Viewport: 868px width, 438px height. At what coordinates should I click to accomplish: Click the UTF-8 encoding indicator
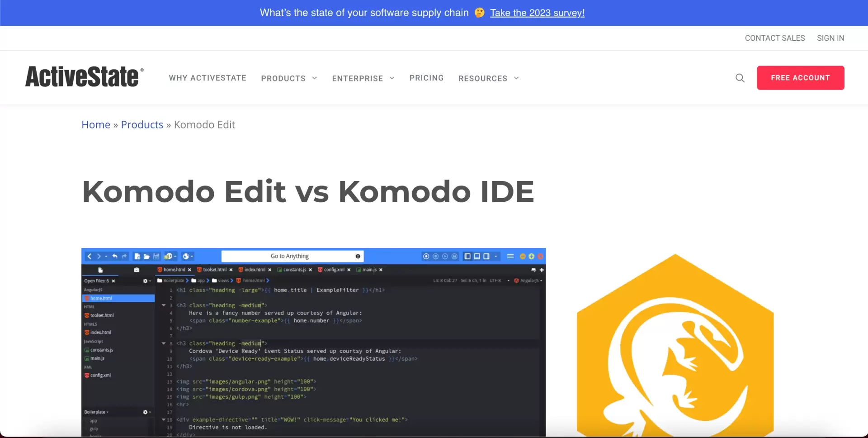(x=495, y=281)
